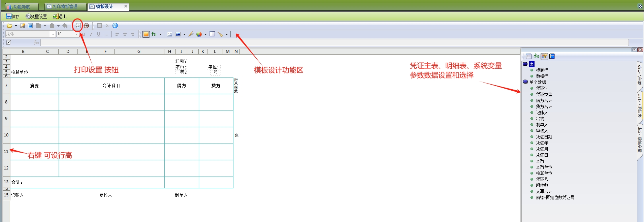This screenshot has width=644, height=222.
Task: Click the fx icon in data panel toolbar
Action: [x=537, y=56]
